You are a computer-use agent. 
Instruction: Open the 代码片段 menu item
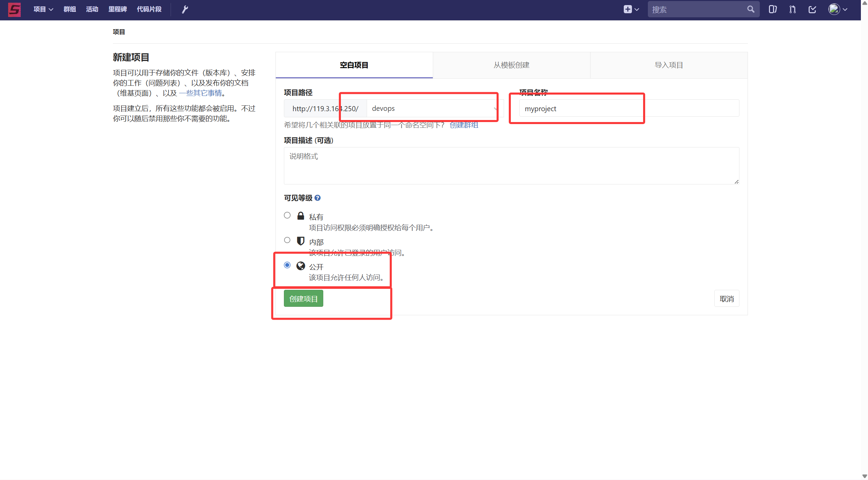coord(149,9)
